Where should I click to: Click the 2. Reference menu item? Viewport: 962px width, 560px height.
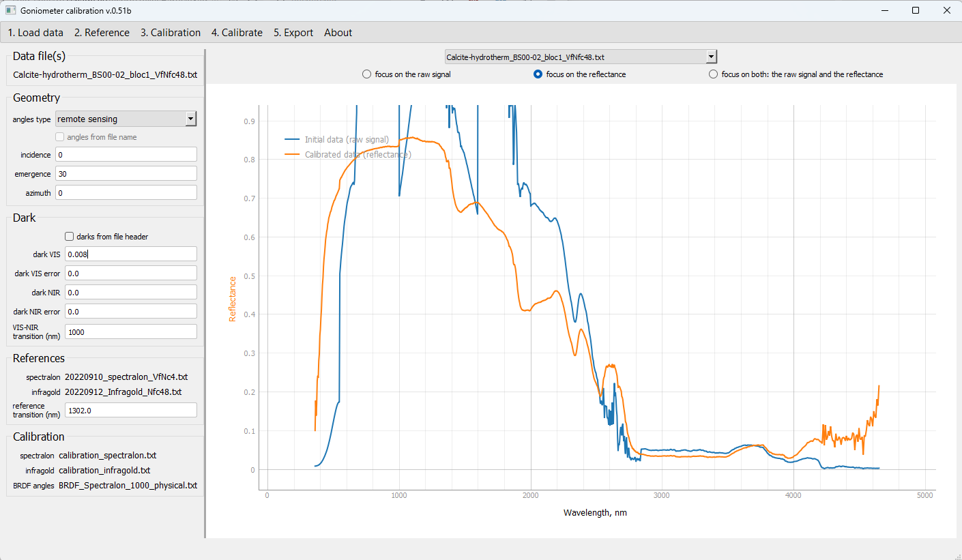[x=102, y=33]
